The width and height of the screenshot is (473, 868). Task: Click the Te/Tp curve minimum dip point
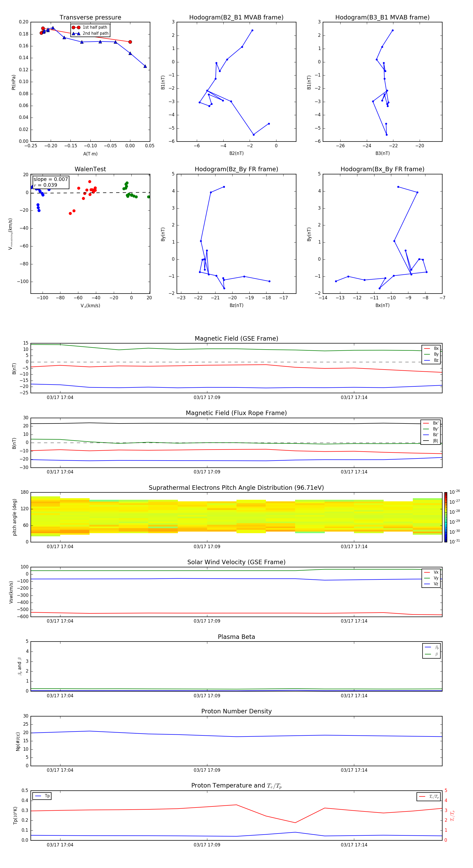coord(295,822)
